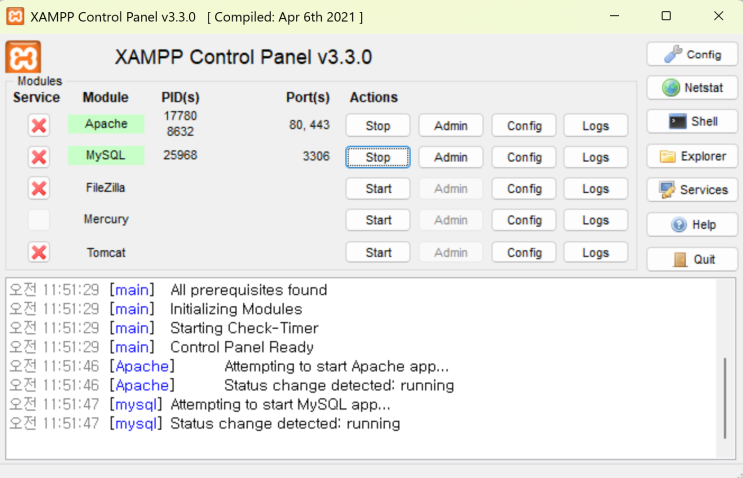Click MySQL PID 25968
Viewport: 743px width, 478px height.
click(180, 155)
